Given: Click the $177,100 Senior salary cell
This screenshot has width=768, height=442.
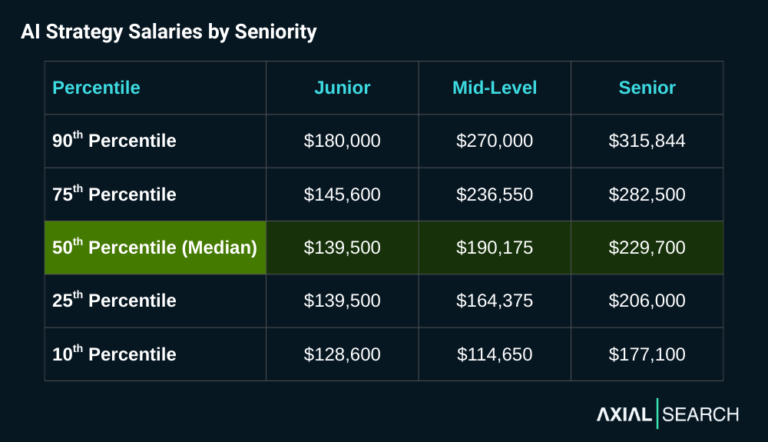Looking at the screenshot, I should [x=647, y=354].
